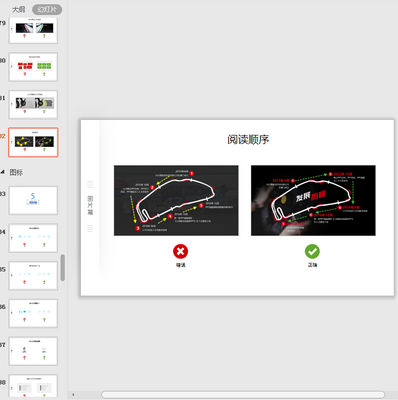This screenshot has height=400, width=398.
Task: Click the 图标 section title
Action: (16, 172)
